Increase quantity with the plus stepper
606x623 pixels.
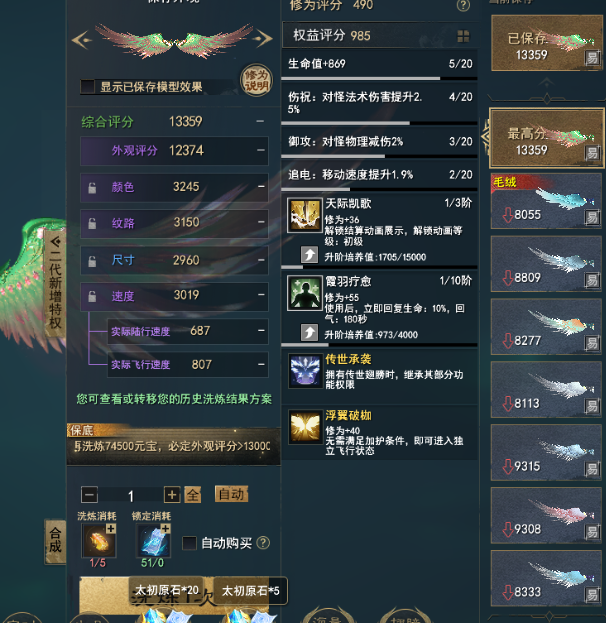172,495
